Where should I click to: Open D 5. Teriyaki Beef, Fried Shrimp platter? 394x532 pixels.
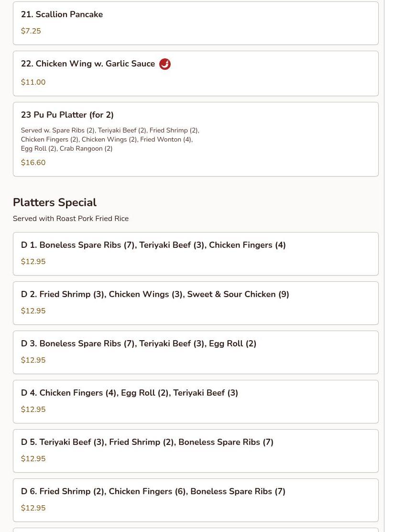click(x=147, y=442)
